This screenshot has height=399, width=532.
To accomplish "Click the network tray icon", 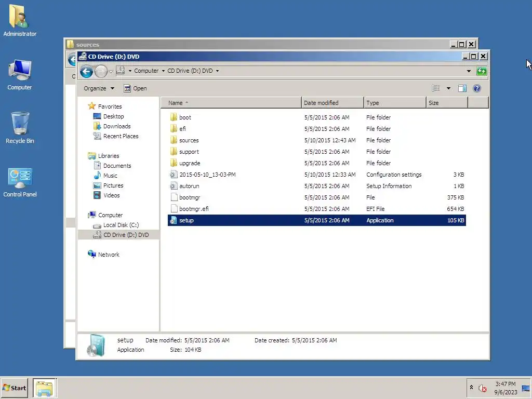I will pyautogui.click(x=526, y=388).
